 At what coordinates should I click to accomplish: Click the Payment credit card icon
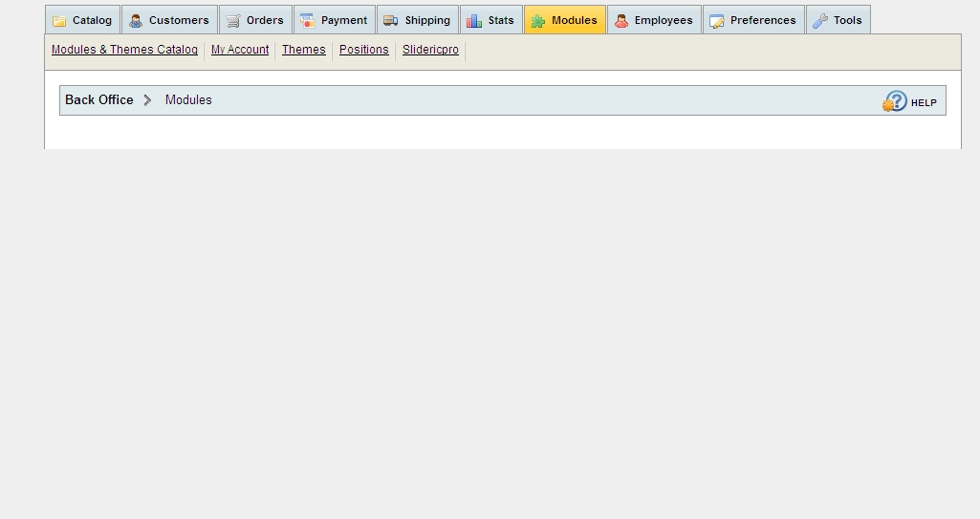coord(308,21)
